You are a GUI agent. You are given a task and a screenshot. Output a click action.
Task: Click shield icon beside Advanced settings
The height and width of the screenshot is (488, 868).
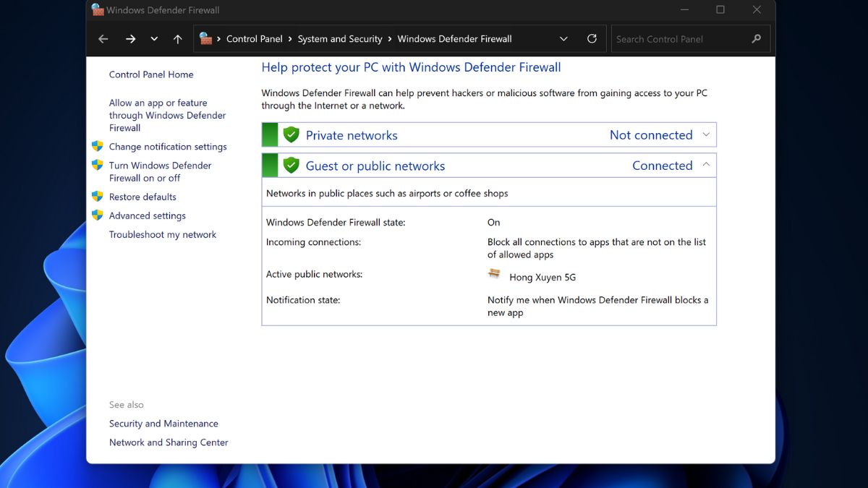click(x=98, y=215)
